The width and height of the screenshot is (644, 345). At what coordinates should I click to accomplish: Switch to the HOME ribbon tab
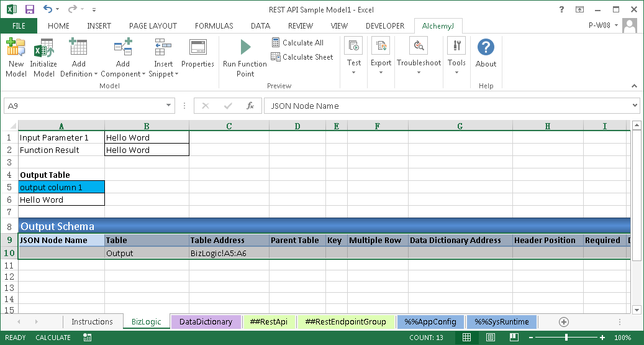coord(58,25)
